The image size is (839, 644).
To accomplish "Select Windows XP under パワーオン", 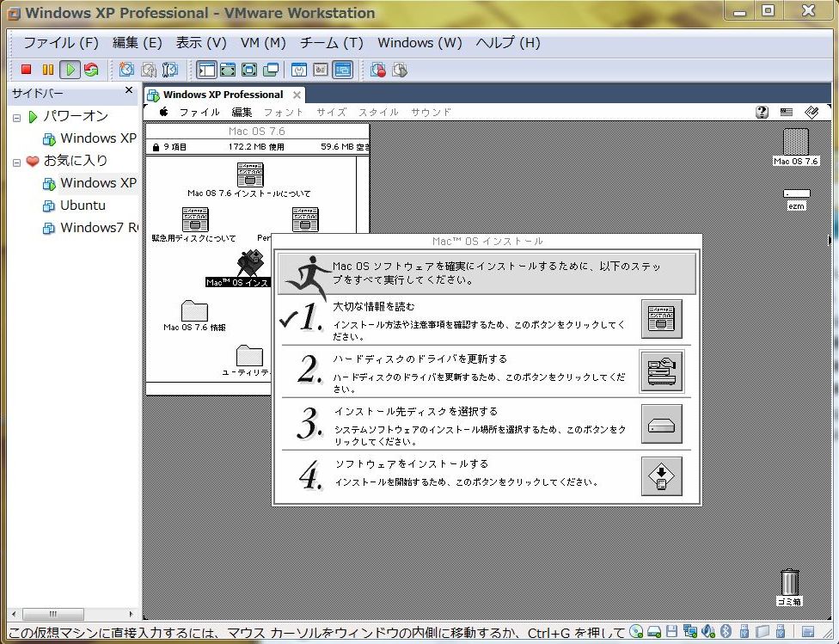I will click(89, 138).
